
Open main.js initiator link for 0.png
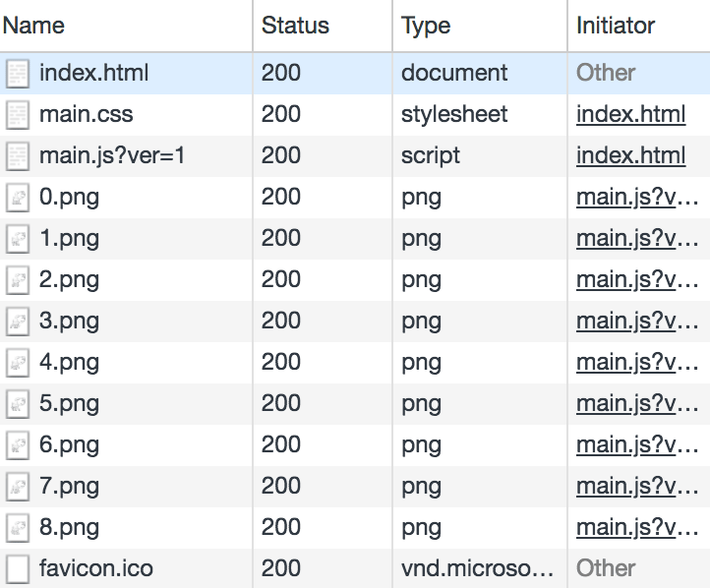point(637,197)
